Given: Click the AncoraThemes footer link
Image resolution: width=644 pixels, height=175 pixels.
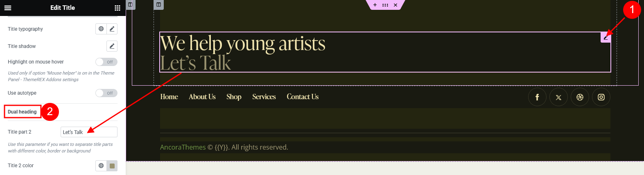Looking at the screenshot, I should tap(183, 147).
